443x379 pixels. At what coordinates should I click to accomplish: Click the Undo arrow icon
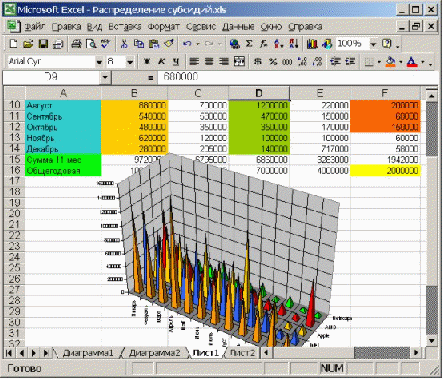(187, 44)
